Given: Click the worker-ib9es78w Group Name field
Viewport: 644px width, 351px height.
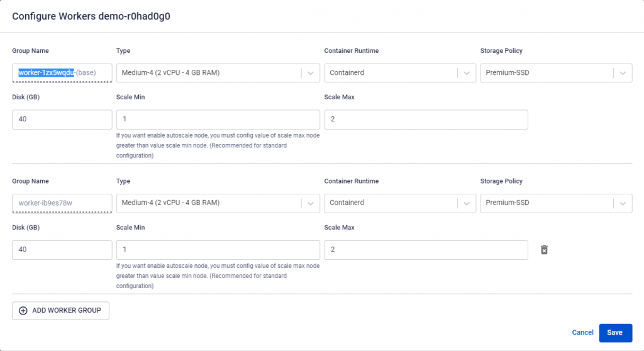Looking at the screenshot, I should point(62,203).
